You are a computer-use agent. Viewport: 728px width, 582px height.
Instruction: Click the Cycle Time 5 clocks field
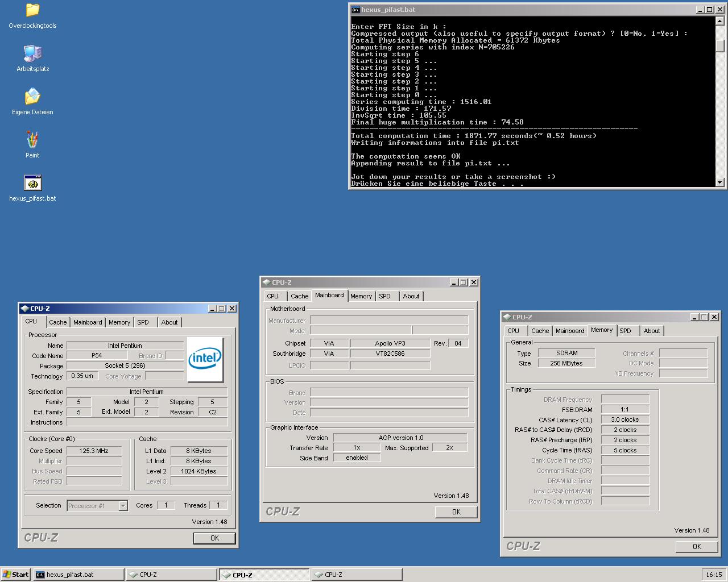point(625,450)
